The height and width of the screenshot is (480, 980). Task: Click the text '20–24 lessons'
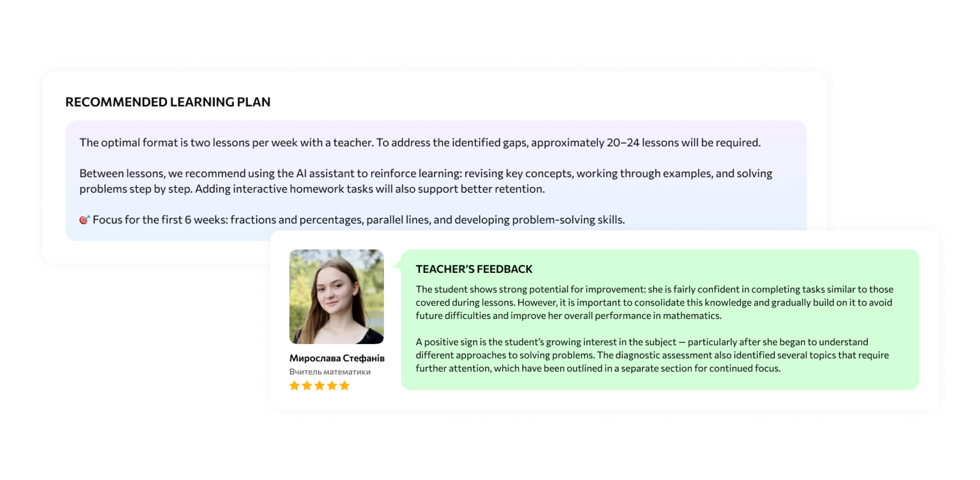(x=643, y=143)
